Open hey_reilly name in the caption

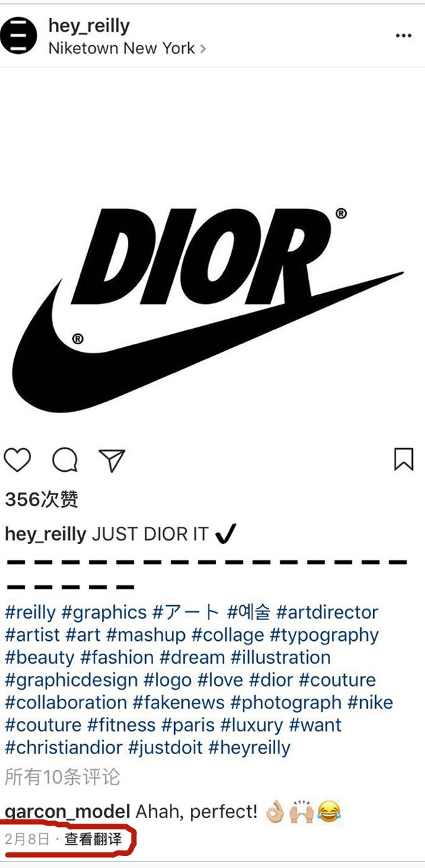45,535
